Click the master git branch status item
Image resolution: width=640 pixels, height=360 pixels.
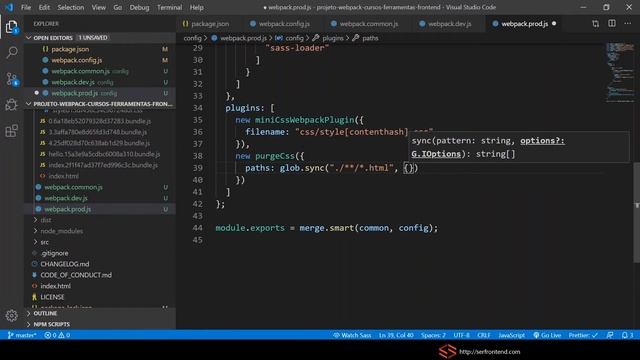click(x=22, y=335)
